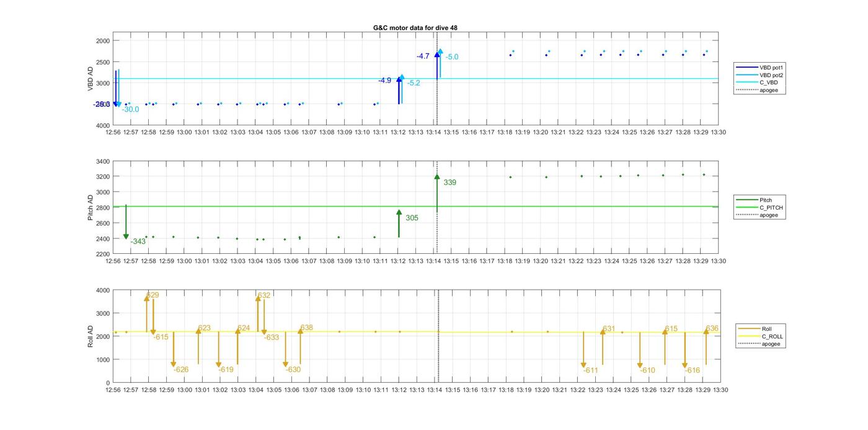Click the '12:56' time tick under Roll plot

tap(113, 390)
